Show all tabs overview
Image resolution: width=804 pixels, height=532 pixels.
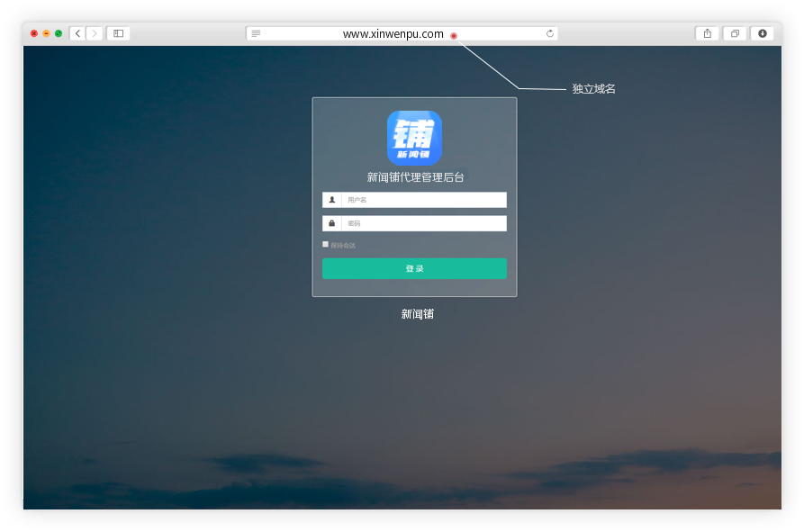[x=735, y=33]
